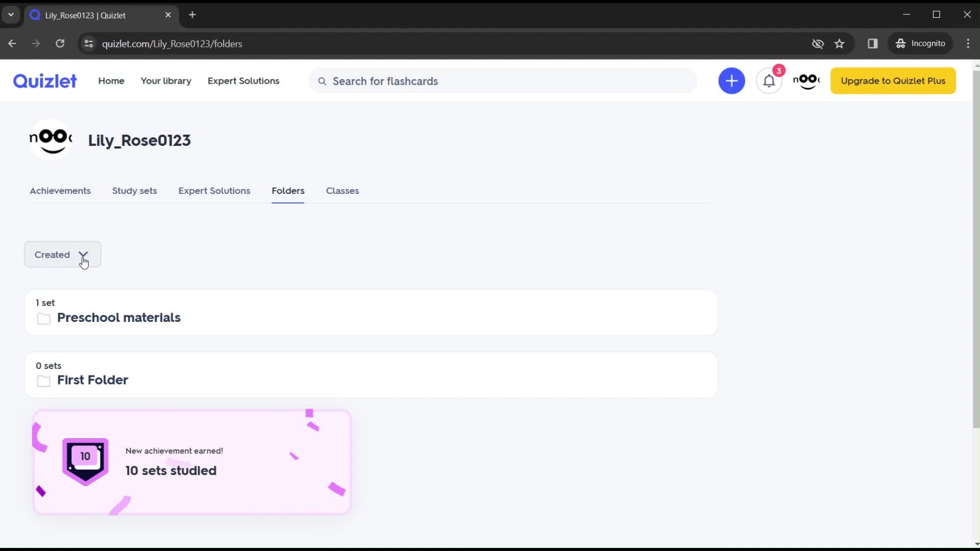Open the profile avatar menu in header
The height and width of the screenshot is (551, 980).
[x=806, y=81]
